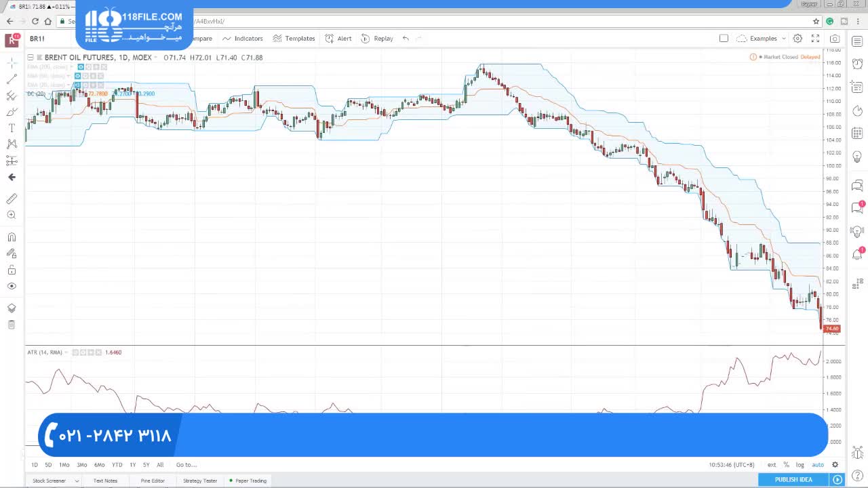The width and height of the screenshot is (868, 488).
Task: Open chart settings gear in top toolbar
Action: point(797,39)
